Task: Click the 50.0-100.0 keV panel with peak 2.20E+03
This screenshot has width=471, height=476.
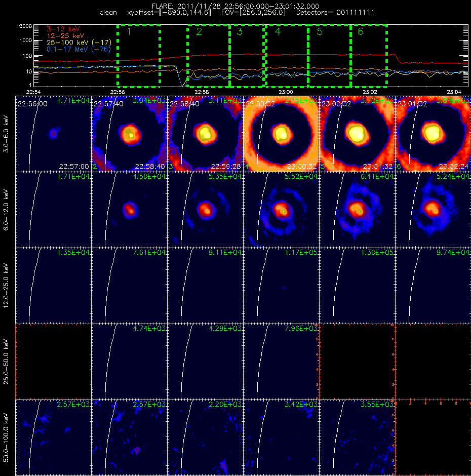Action: tap(205, 438)
